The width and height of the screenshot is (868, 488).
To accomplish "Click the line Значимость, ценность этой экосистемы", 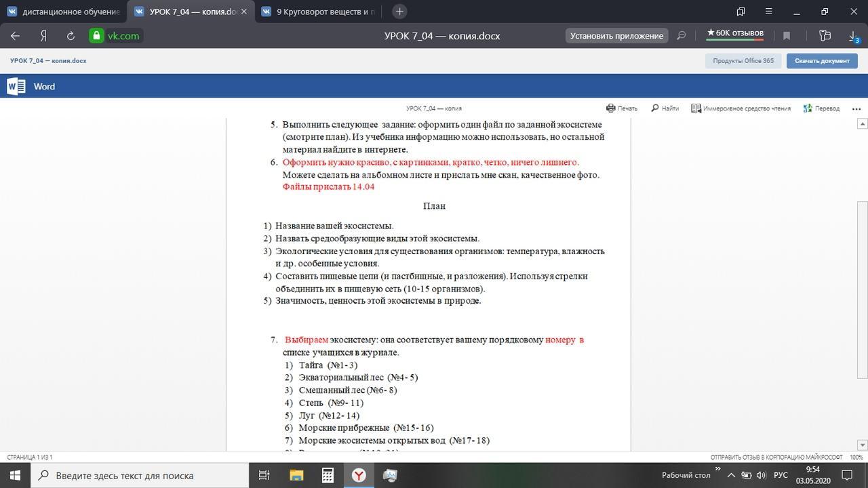I will click(x=378, y=301).
